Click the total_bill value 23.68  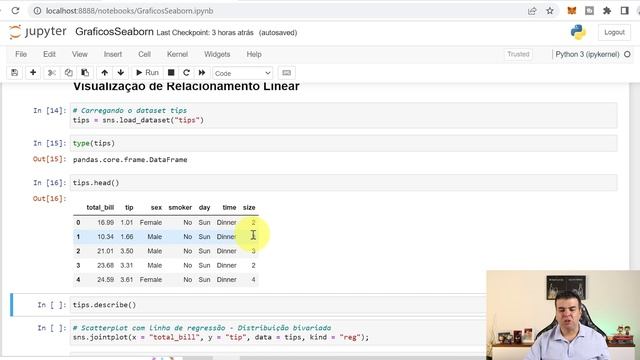point(105,265)
